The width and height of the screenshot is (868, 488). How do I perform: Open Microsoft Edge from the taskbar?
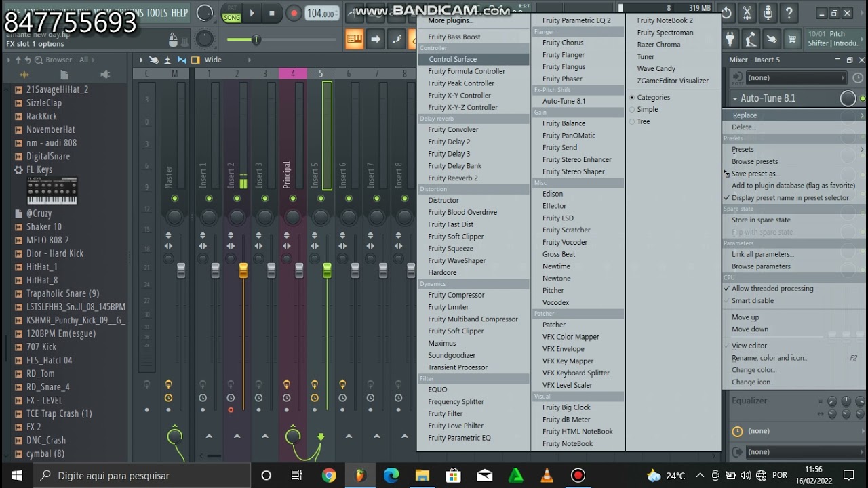click(x=391, y=475)
